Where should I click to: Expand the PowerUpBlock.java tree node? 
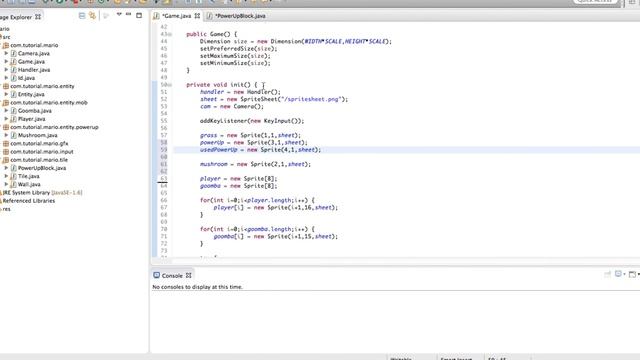6,168
